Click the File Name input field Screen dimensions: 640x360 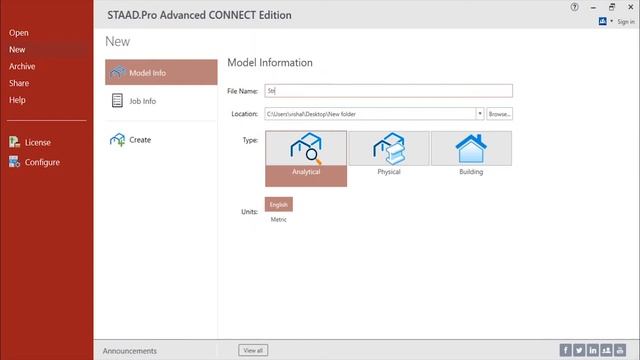(389, 91)
